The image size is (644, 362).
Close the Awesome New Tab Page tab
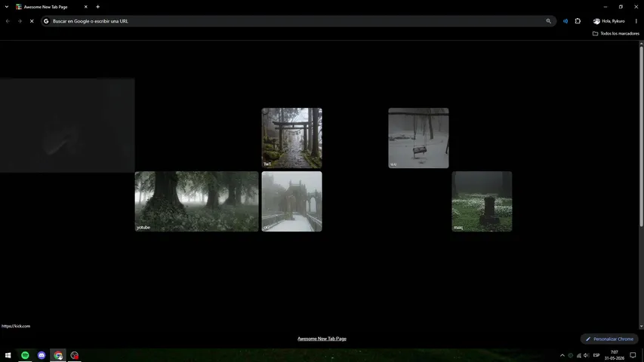pyautogui.click(x=85, y=7)
